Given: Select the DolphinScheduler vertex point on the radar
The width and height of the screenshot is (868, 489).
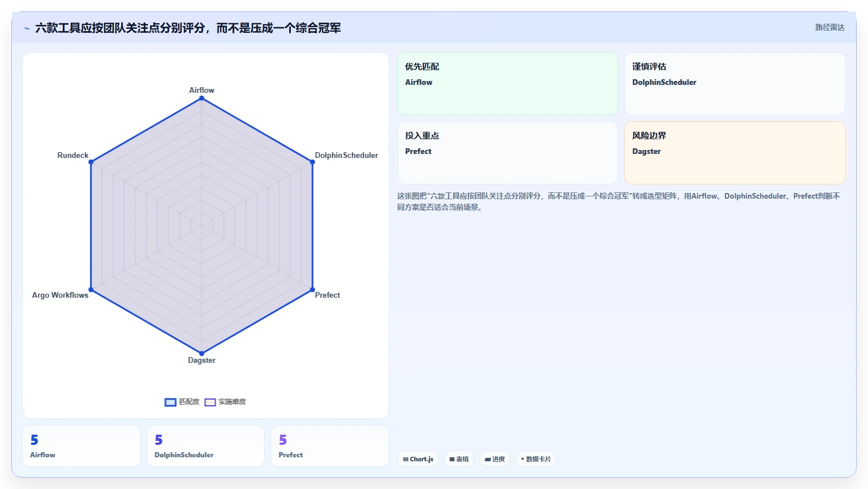Looking at the screenshot, I should pos(312,162).
